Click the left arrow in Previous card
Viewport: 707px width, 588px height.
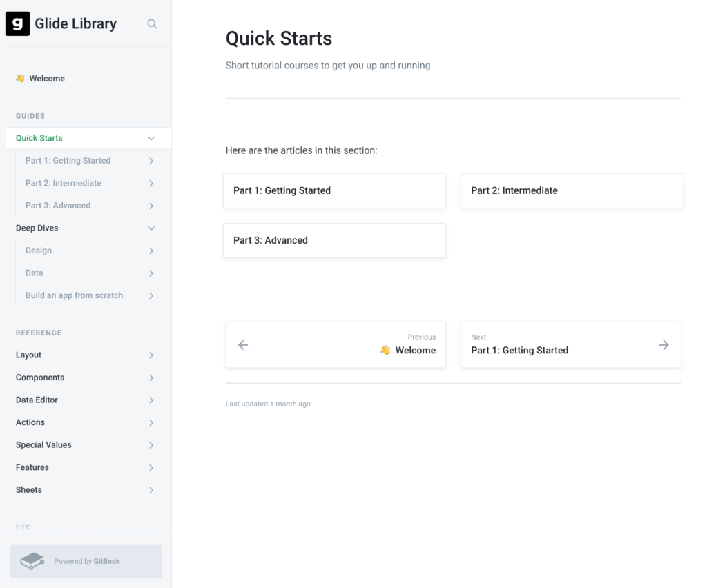coord(243,345)
